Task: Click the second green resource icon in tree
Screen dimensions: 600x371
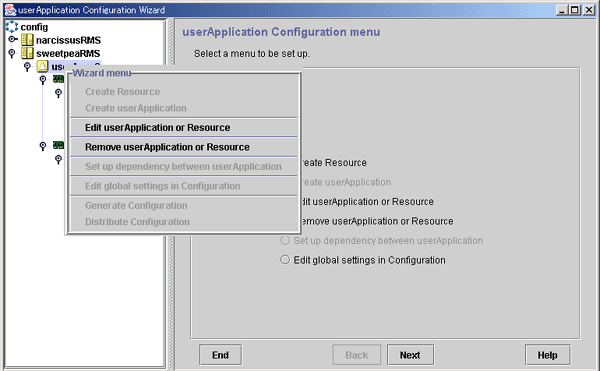Action: (x=59, y=145)
